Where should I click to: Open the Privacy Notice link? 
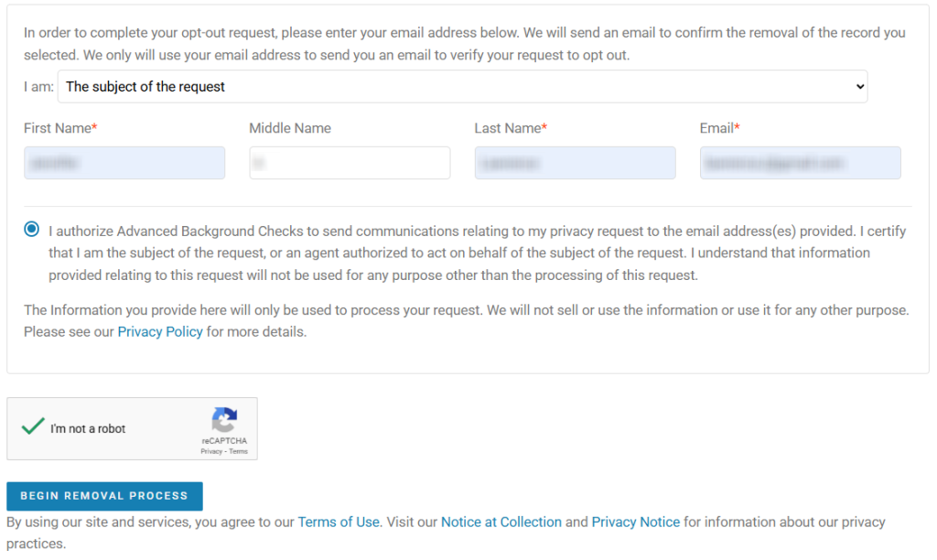[635, 522]
